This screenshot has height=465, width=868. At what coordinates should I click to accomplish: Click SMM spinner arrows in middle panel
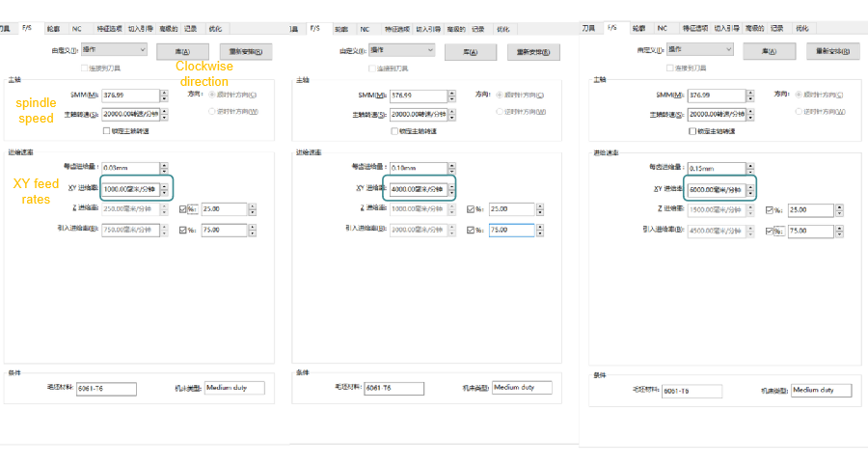[x=452, y=96]
